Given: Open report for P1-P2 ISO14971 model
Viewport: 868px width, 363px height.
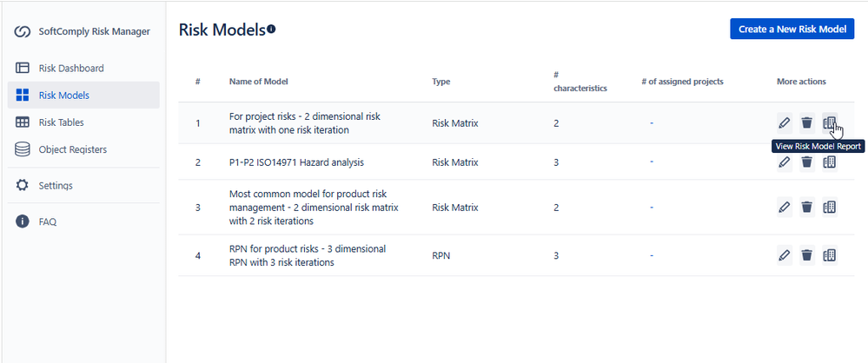Looking at the screenshot, I should coord(830,162).
